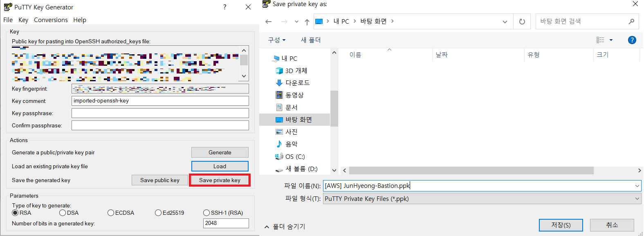The image size is (644, 236).
Task: Open the 파일 형식 type dropdown
Action: [482, 199]
